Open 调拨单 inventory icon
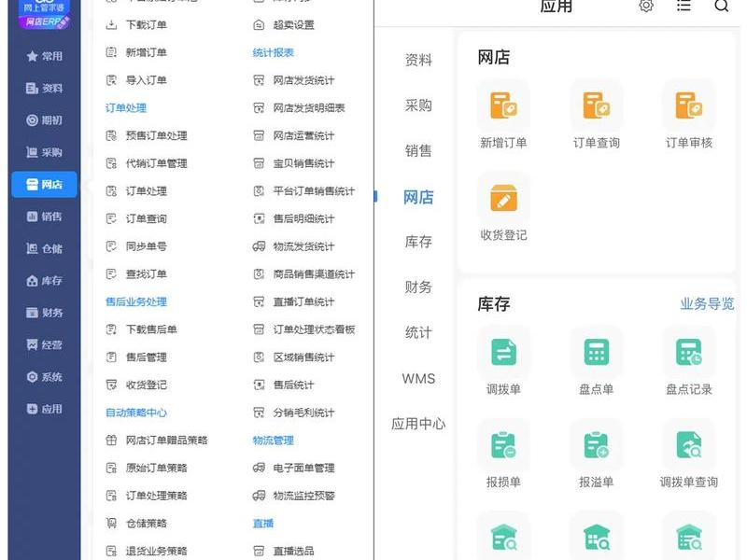Image resolution: width=747 pixels, height=560 pixels. coord(503,352)
